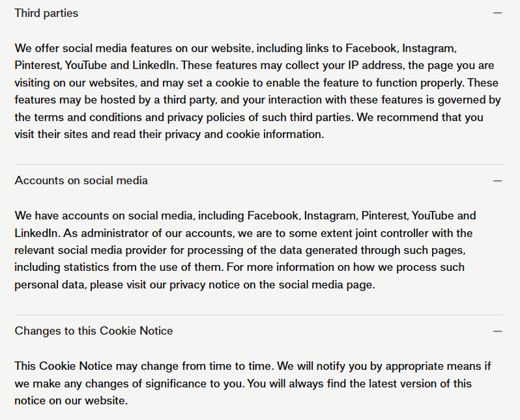Screen dimensions: 520x420
Task: Toggle the Accounts on social media heading
Action: coord(81,180)
